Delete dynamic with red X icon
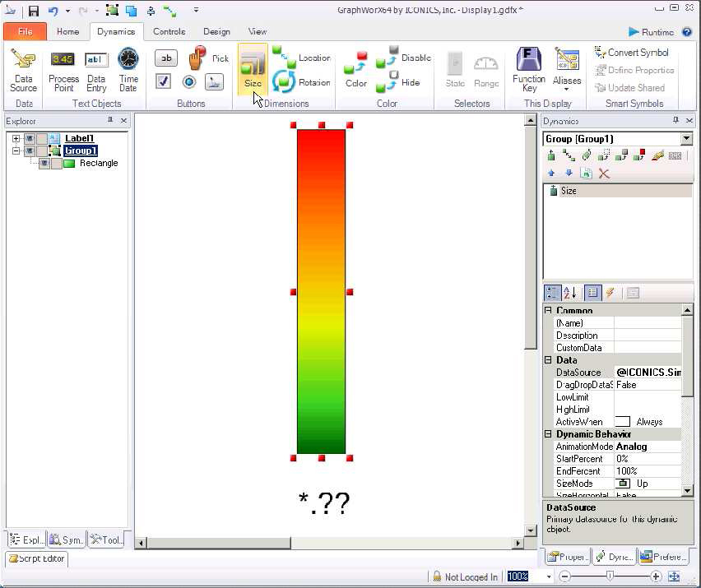701x588 pixels. pyautogui.click(x=604, y=174)
